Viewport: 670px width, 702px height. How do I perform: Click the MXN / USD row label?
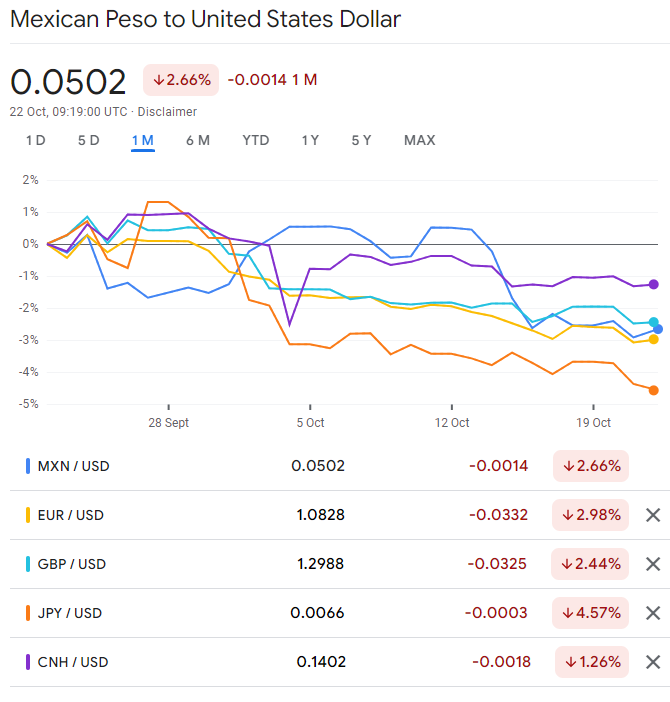tap(71, 466)
